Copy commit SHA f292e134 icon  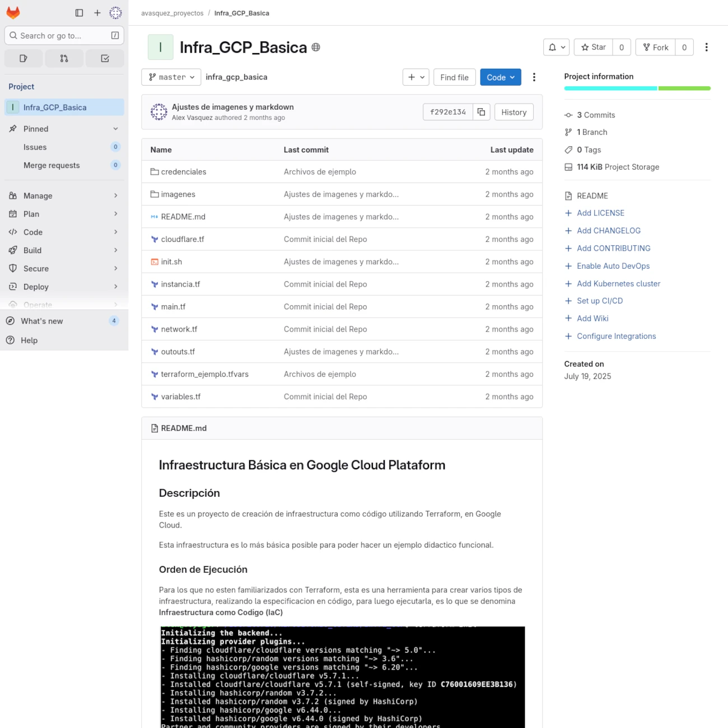(x=481, y=112)
